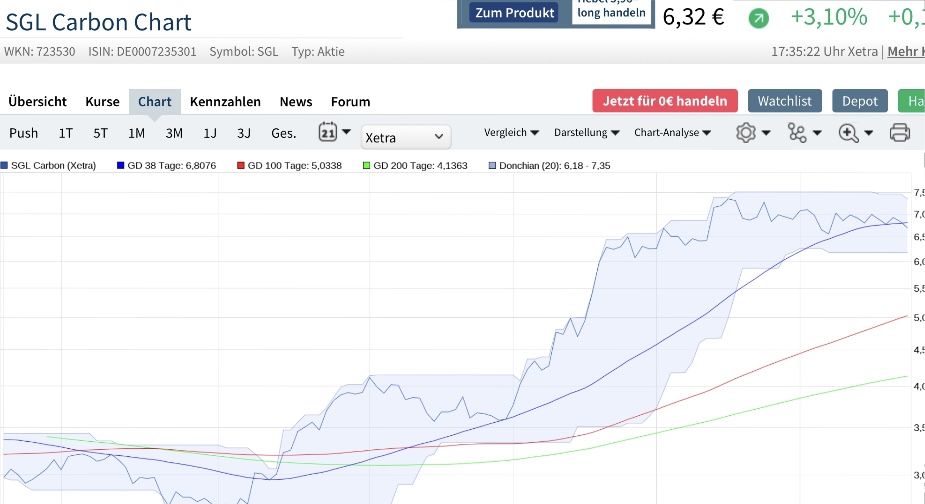Click the Donchian (20) legend color swatch
This screenshot has height=504, width=925.
491,165
